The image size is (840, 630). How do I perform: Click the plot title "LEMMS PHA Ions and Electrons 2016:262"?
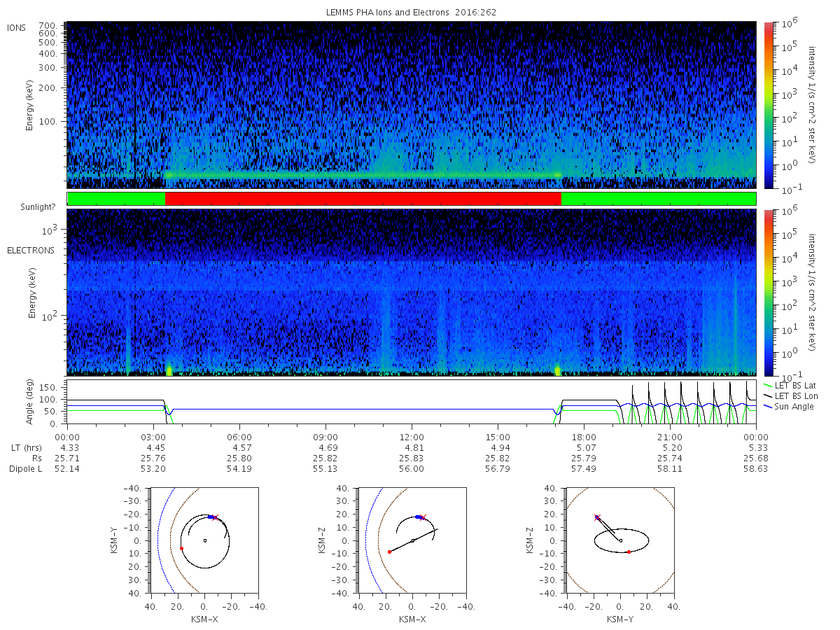coord(412,13)
